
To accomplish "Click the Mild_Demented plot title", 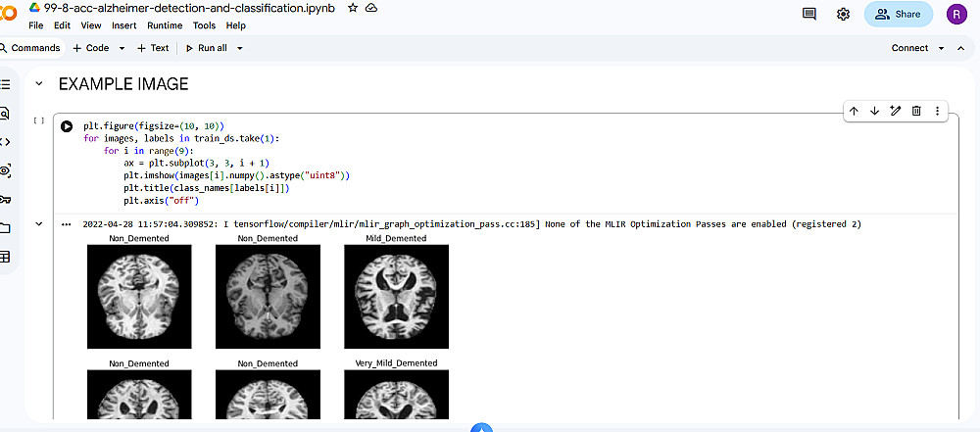I will pos(396,238).
